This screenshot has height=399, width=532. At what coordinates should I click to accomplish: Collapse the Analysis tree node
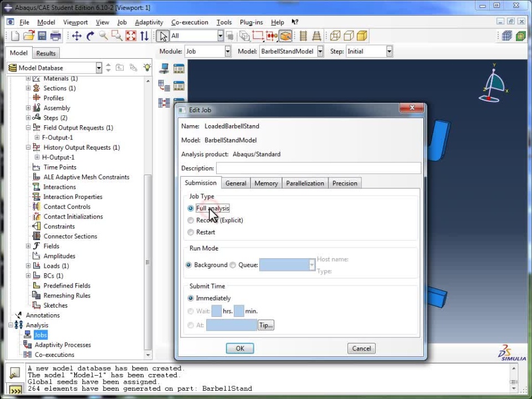tap(11, 325)
